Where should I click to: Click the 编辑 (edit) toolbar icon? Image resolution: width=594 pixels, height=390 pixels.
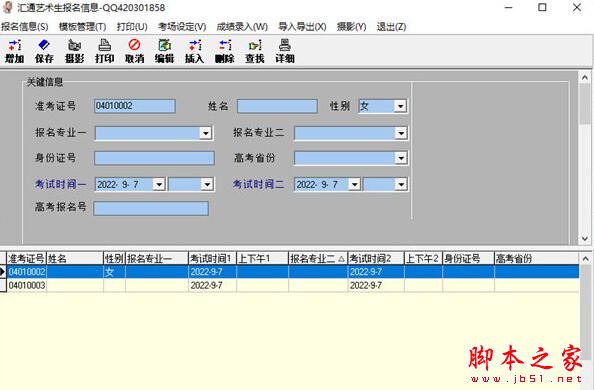coord(164,51)
